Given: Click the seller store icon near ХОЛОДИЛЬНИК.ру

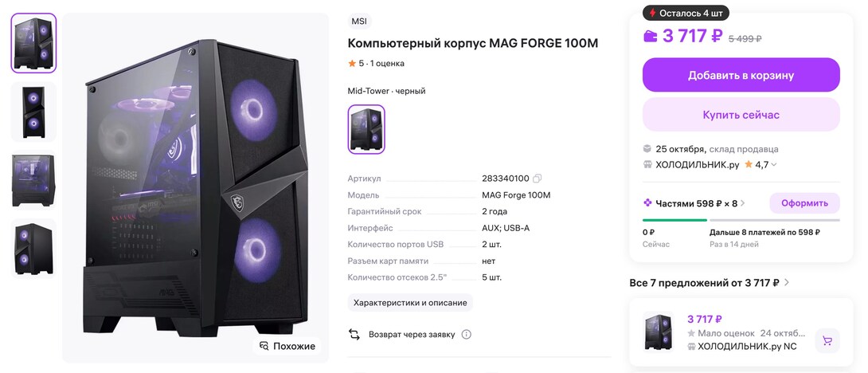Looking at the screenshot, I should (648, 165).
